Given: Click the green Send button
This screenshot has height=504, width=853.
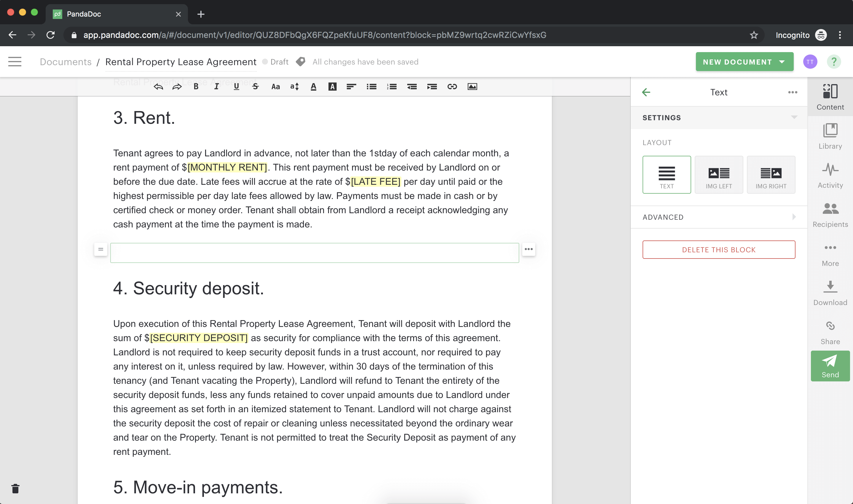Looking at the screenshot, I should pos(830,366).
